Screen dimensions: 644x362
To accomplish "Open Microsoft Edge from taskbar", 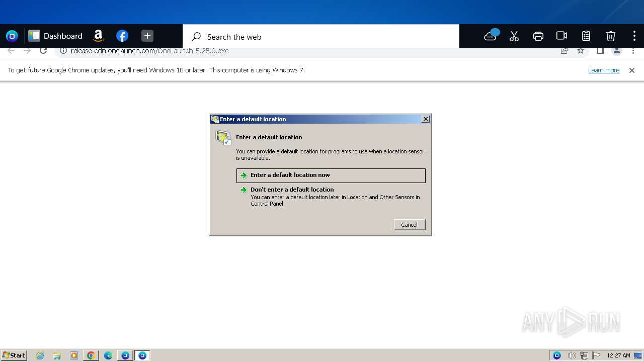I will coord(108,355).
